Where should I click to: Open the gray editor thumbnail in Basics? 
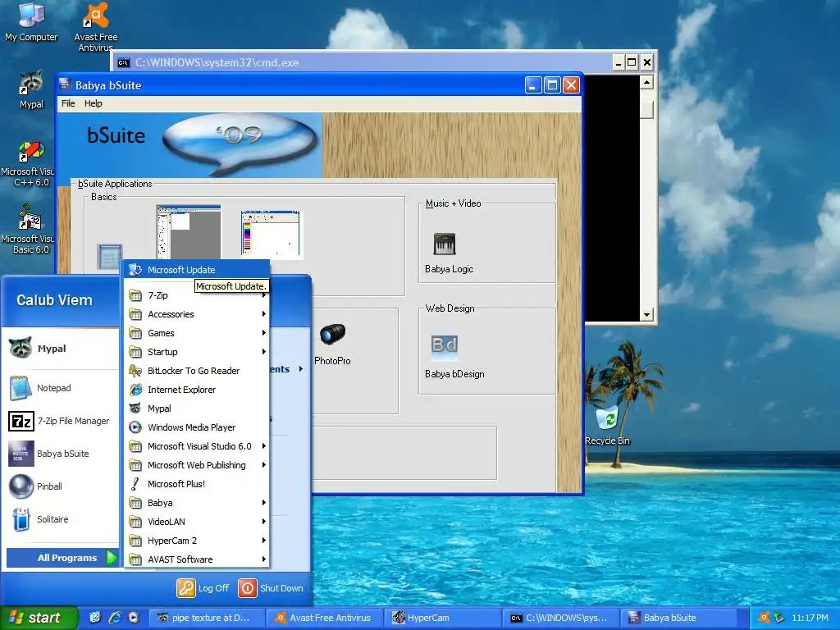pyautogui.click(x=189, y=231)
